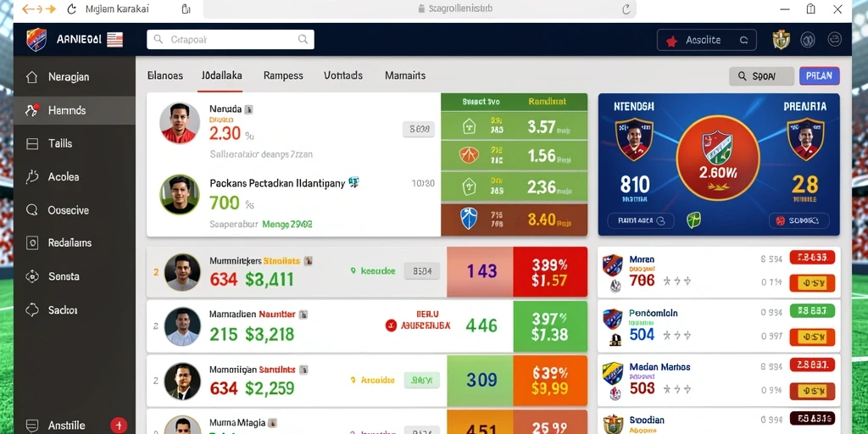Click the browser reload icon

tap(71, 8)
